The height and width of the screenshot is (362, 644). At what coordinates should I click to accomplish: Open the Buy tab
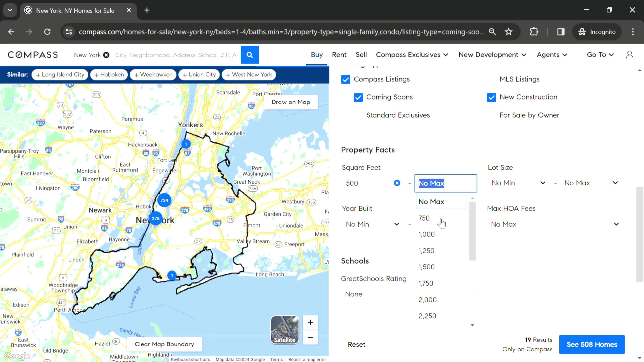(x=316, y=55)
